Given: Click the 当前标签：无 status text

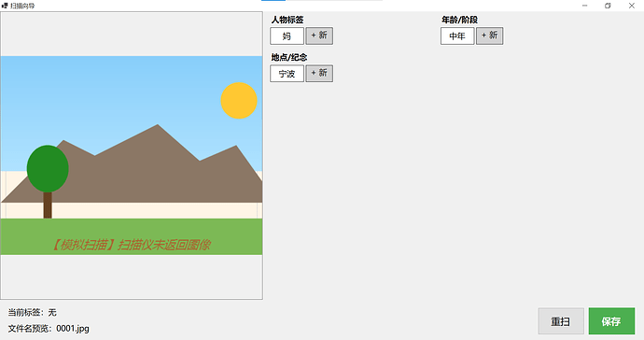Looking at the screenshot, I should pyautogui.click(x=32, y=313).
